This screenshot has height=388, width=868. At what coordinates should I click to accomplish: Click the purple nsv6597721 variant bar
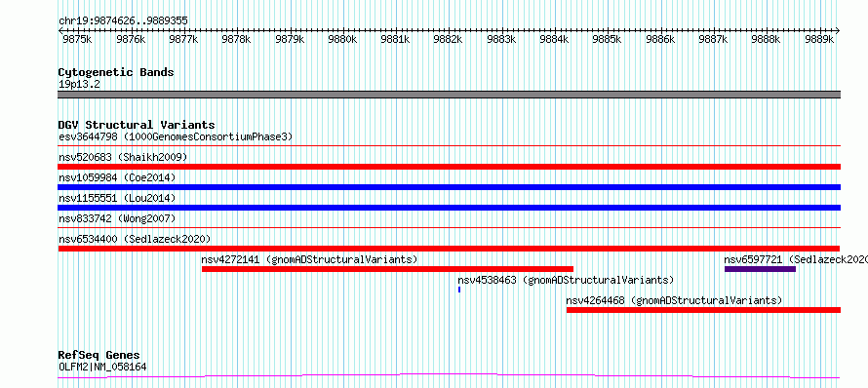point(760,269)
